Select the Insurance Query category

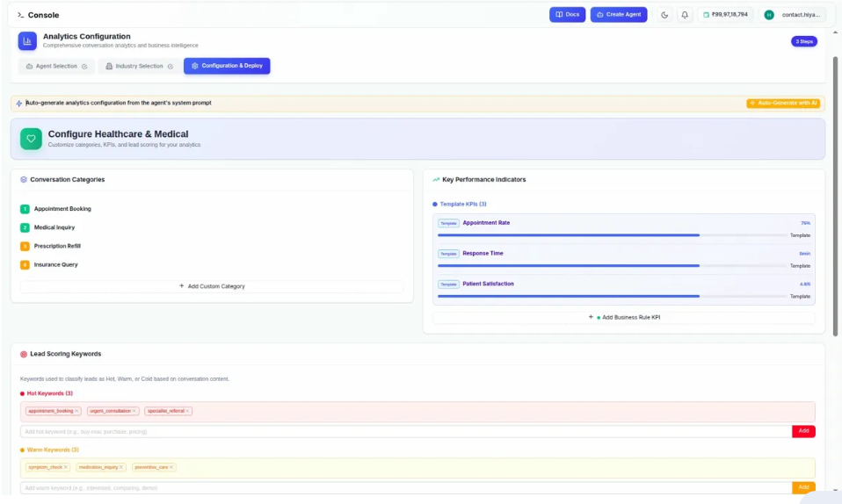56,264
